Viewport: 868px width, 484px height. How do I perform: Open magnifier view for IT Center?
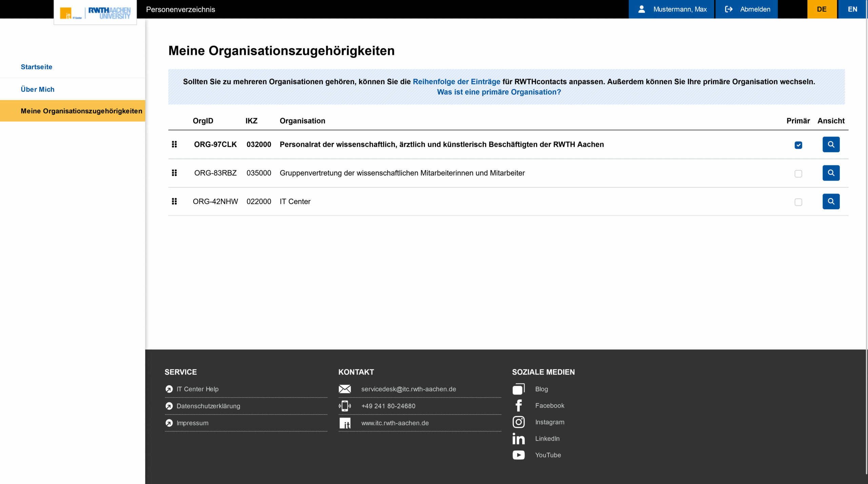831,201
